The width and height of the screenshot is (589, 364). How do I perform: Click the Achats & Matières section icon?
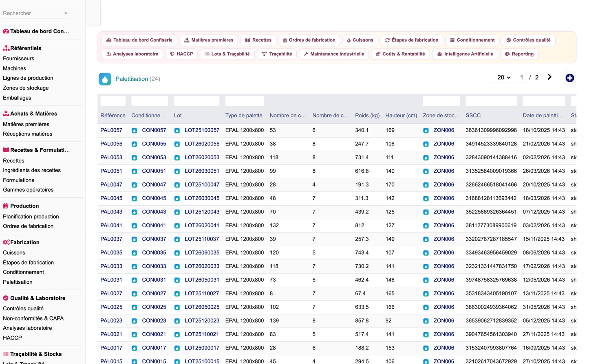[x=6, y=114]
